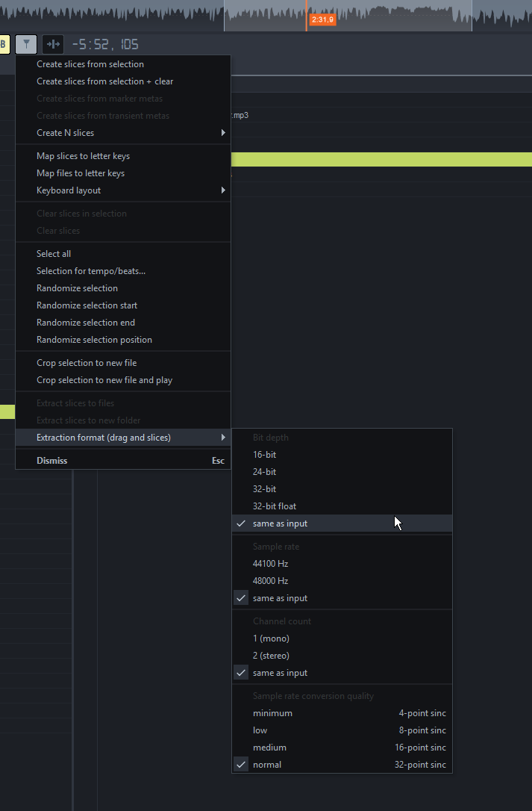The image size is (532, 811).
Task: Click the yellow B button in toolbar
Action: pyautogui.click(x=3, y=44)
